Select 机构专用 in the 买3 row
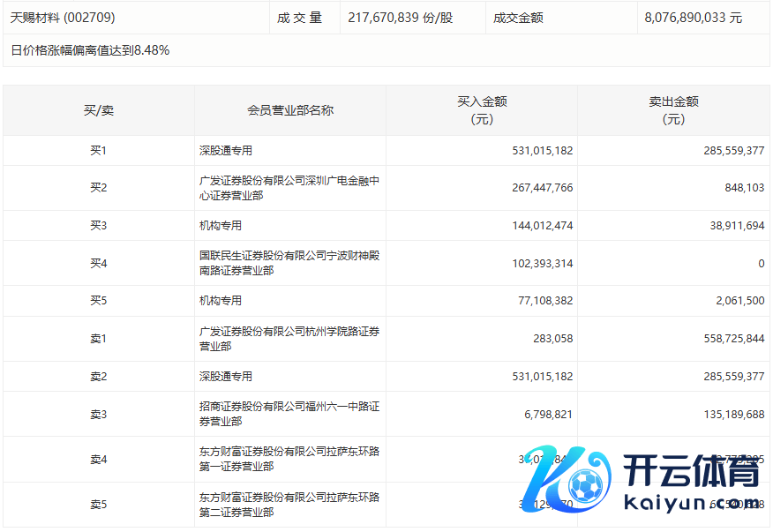The height and width of the screenshot is (532, 773). click(221, 226)
